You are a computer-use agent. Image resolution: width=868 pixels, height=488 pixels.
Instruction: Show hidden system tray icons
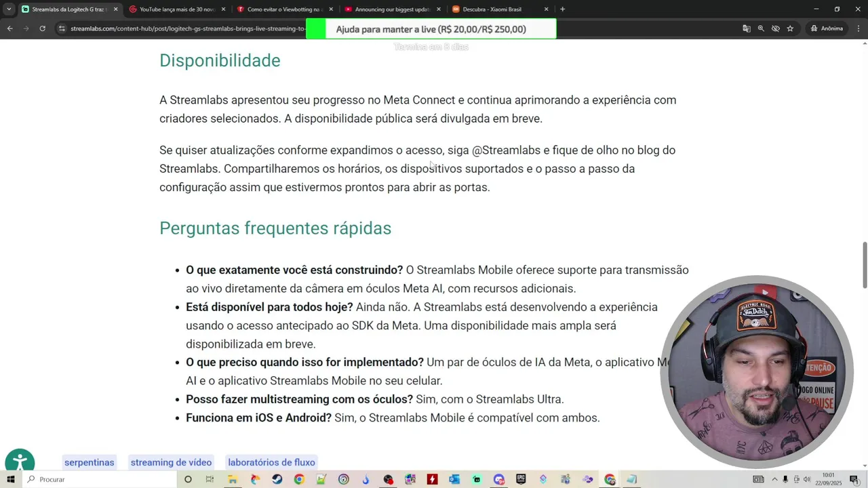(774, 479)
